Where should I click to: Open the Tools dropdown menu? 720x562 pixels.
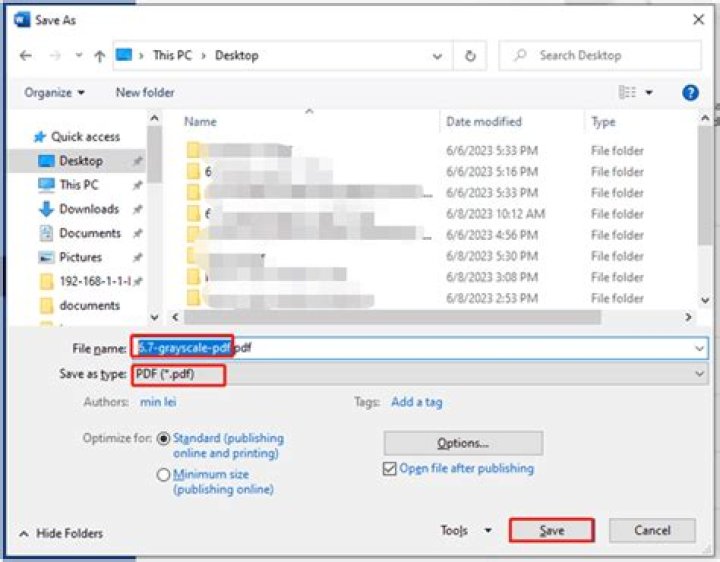coord(466,531)
